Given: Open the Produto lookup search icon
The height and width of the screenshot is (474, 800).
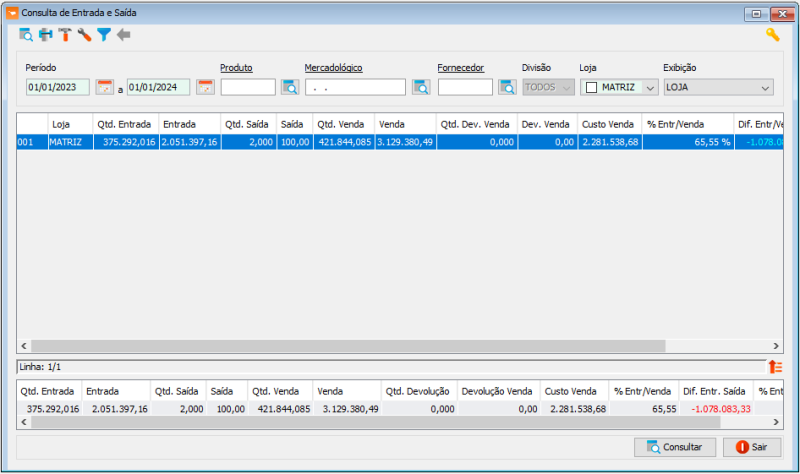Looking at the screenshot, I should tap(290, 87).
